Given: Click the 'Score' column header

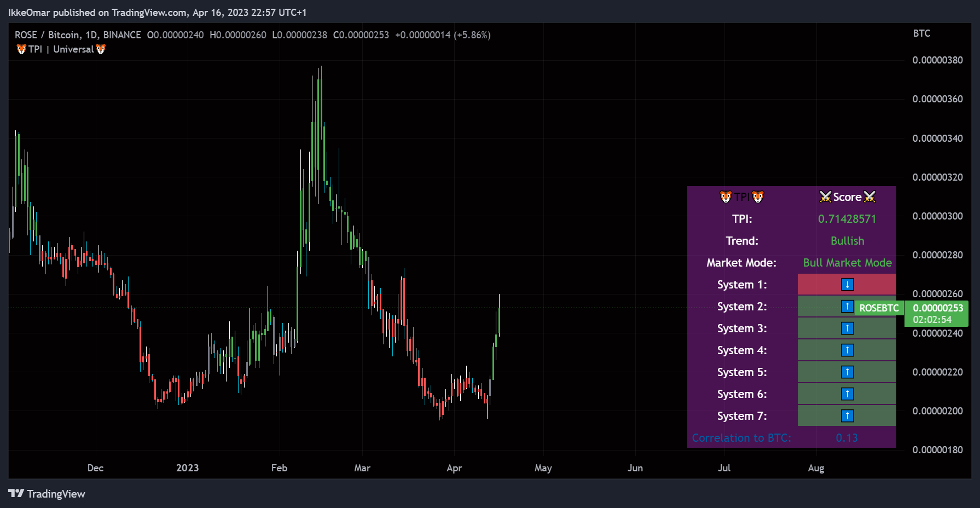Looking at the screenshot, I should (847, 197).
